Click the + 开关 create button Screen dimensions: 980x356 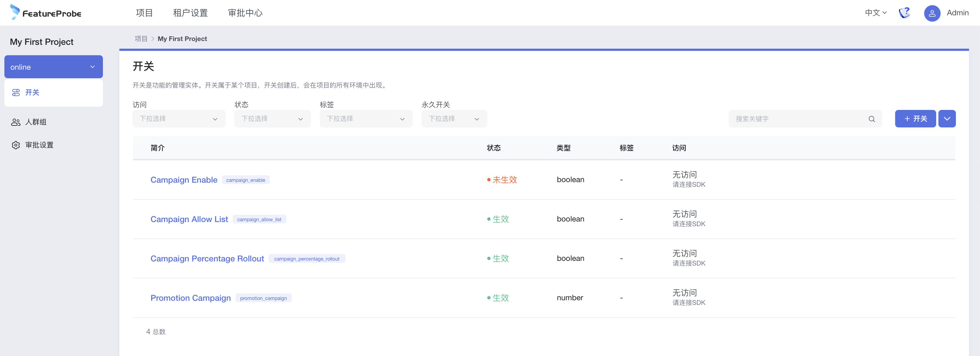tap(915, 119)
